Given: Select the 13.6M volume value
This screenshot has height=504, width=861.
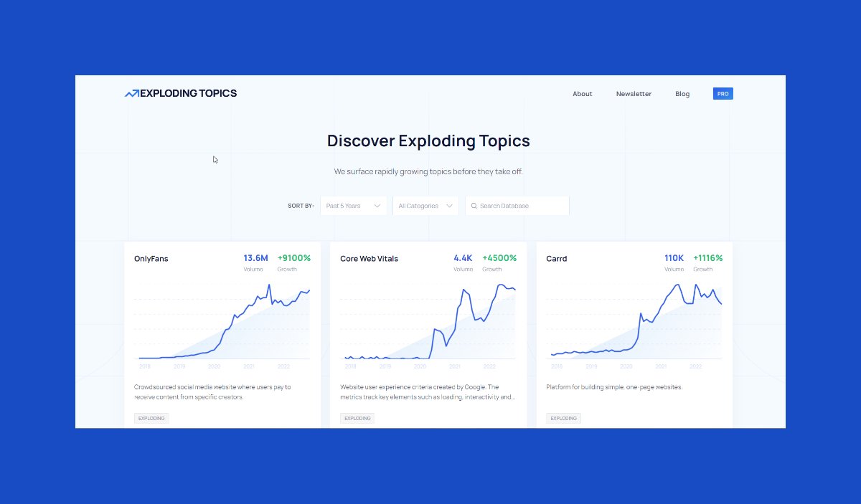Looking at the screenshot, I should (x=255, y=258).
